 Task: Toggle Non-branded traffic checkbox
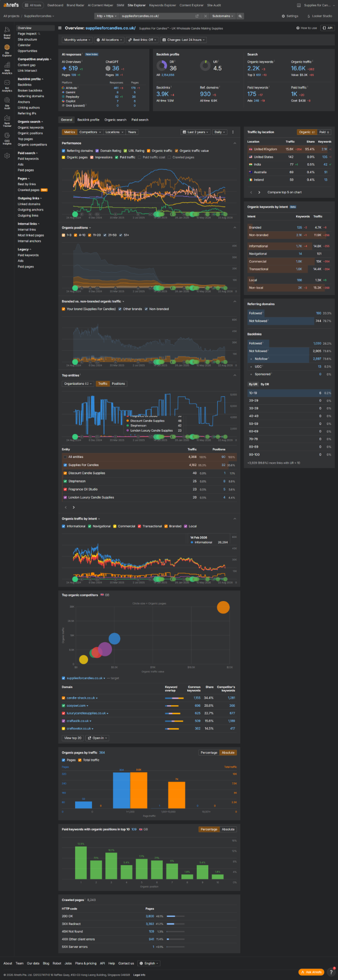tap(146, 309)
